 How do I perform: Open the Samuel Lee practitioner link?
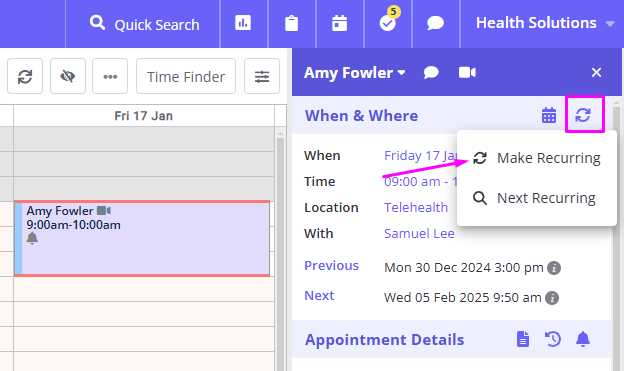tap(419, 234)
